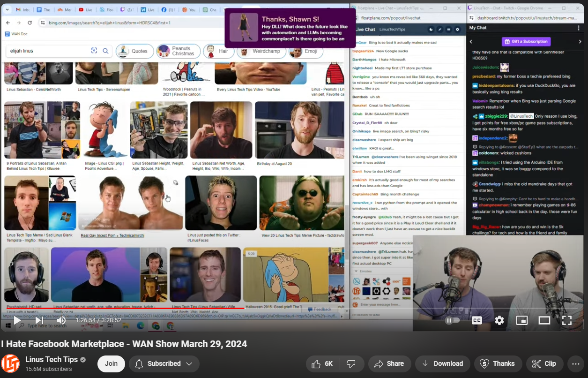Skip to the next video
The height and width of the screenshot is (378, 588).
click(x=39, y=320)
